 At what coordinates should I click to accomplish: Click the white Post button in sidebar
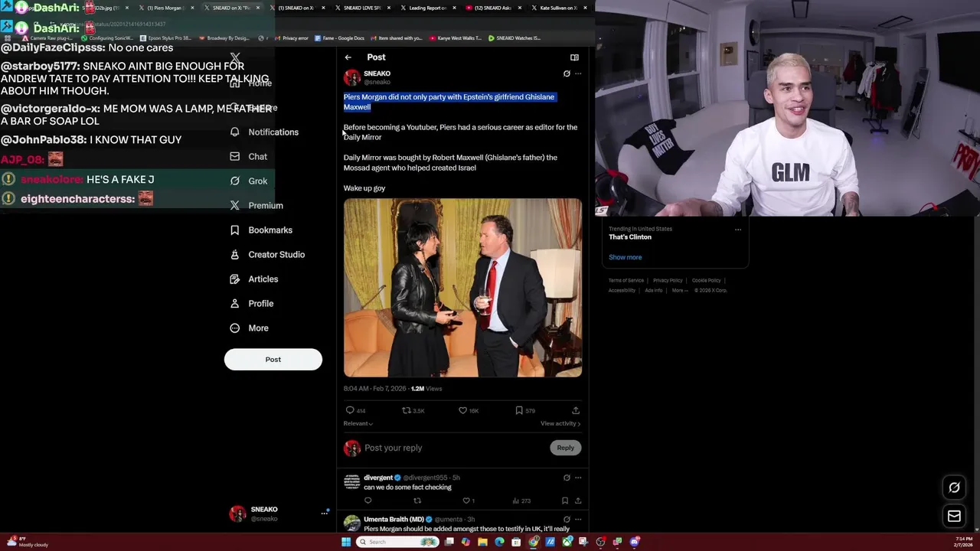coord(273,359)
